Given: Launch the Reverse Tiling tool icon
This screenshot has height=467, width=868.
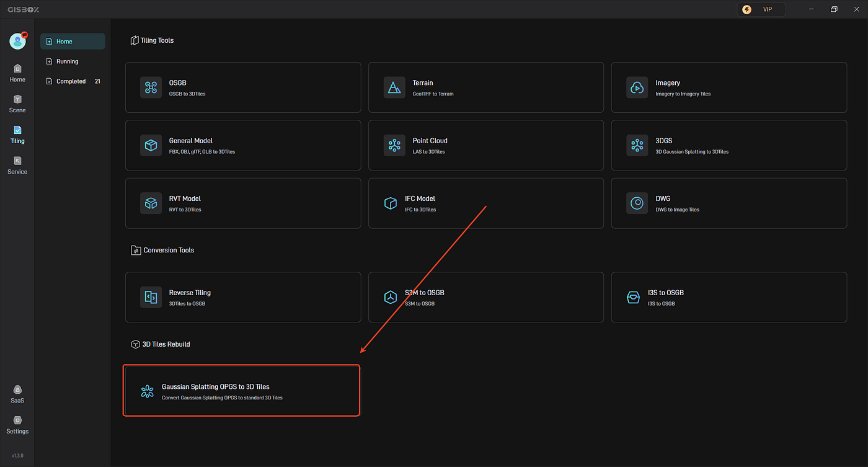Looking at the screenshot, I should tap(151, 297).
